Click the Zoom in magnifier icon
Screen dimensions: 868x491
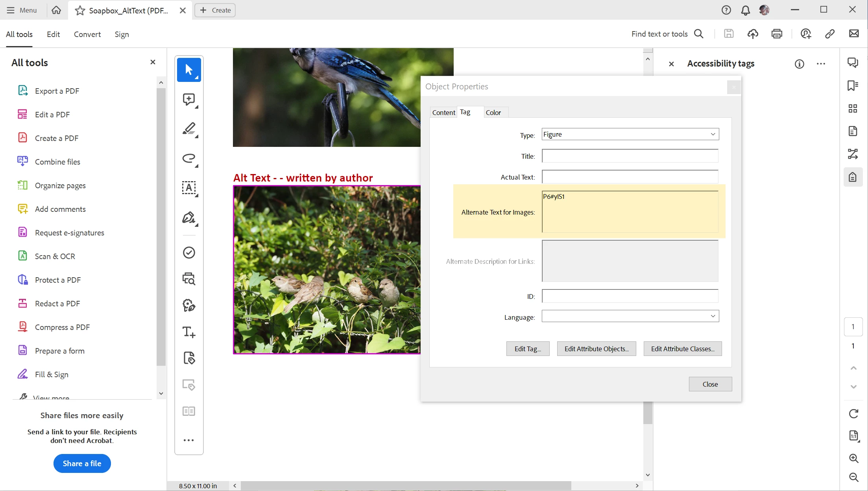(x=853, y=458)
